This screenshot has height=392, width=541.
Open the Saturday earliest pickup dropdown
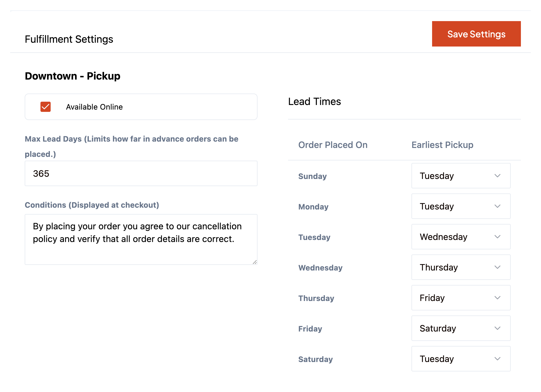point(461,359)
